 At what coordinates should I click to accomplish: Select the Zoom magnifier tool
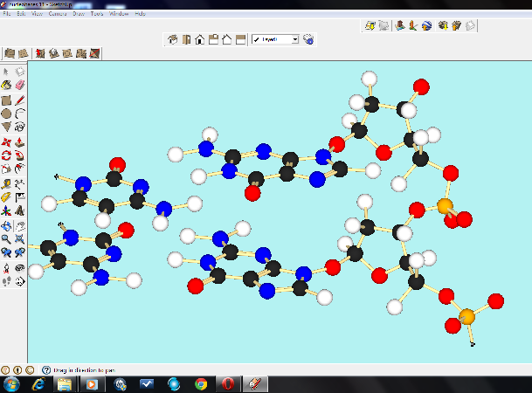coord(7,238)
